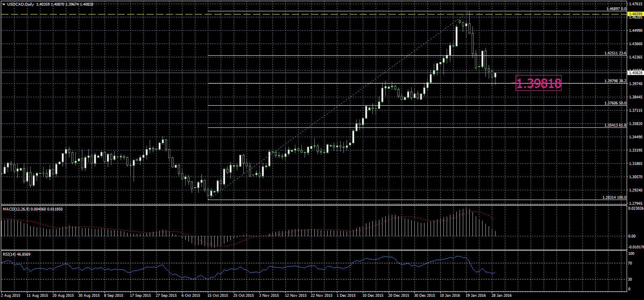Click the USDCAD,Daily chart title text
The height and width of the screenshot is (300, 644).
pos(21,4)
